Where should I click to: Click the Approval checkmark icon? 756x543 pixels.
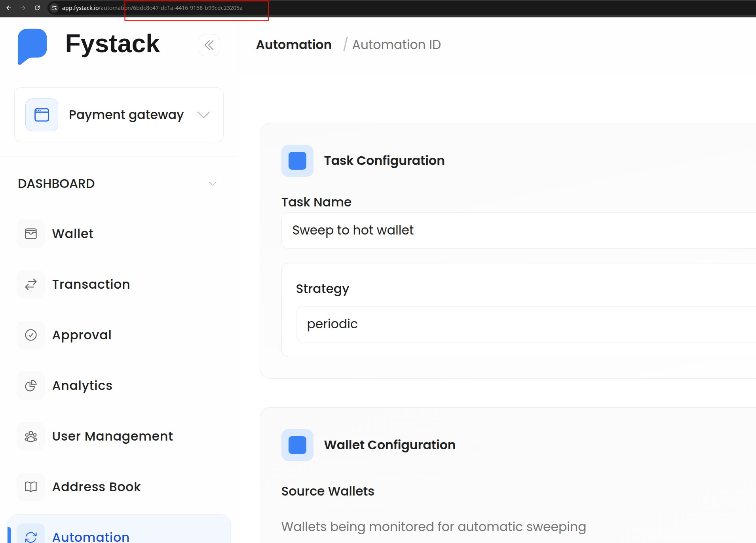pyautogui.click(x=31, y=335)
